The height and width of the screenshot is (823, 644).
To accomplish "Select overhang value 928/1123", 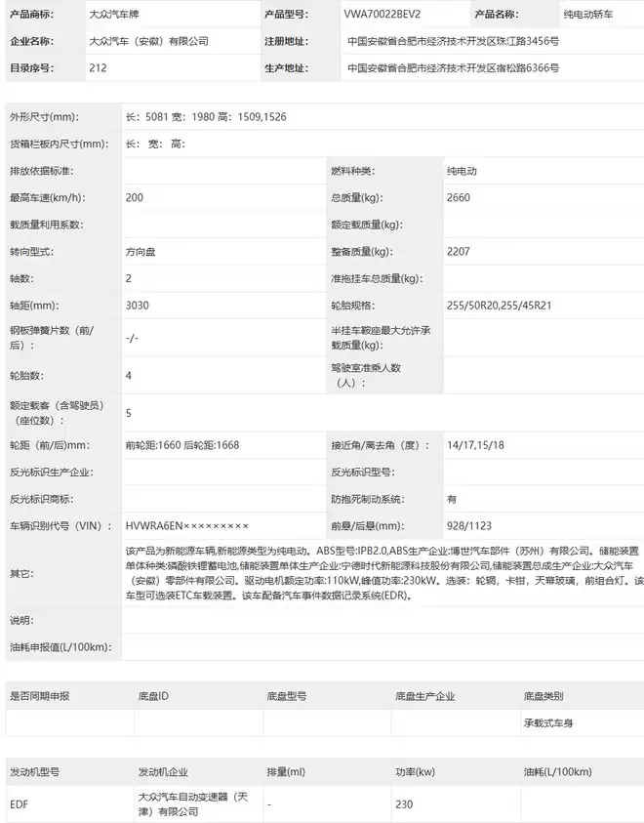I will click(x=469, y=525).
